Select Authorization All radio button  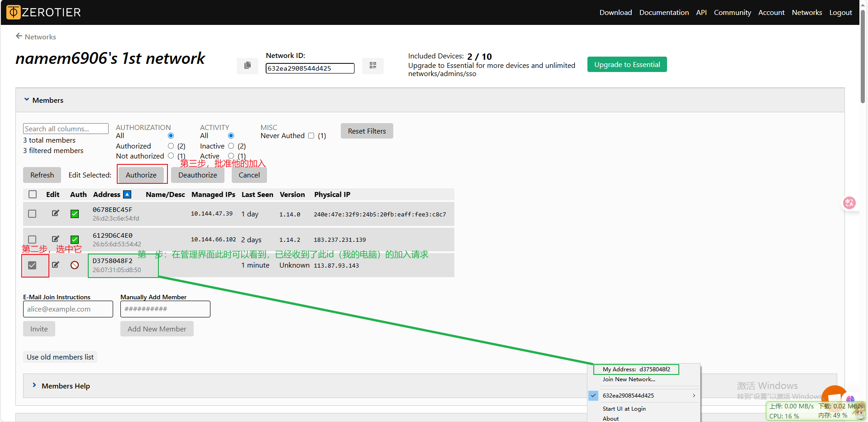(x=171, y=136)
